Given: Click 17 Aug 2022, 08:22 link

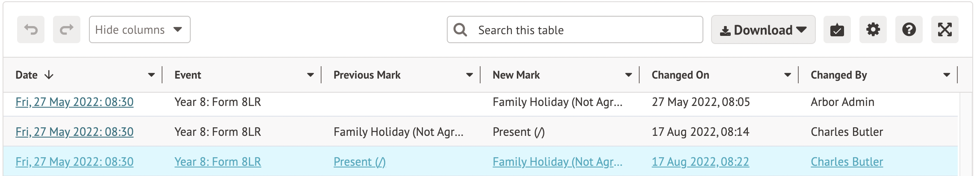Looking at the screenshot, I should [700, 162].
